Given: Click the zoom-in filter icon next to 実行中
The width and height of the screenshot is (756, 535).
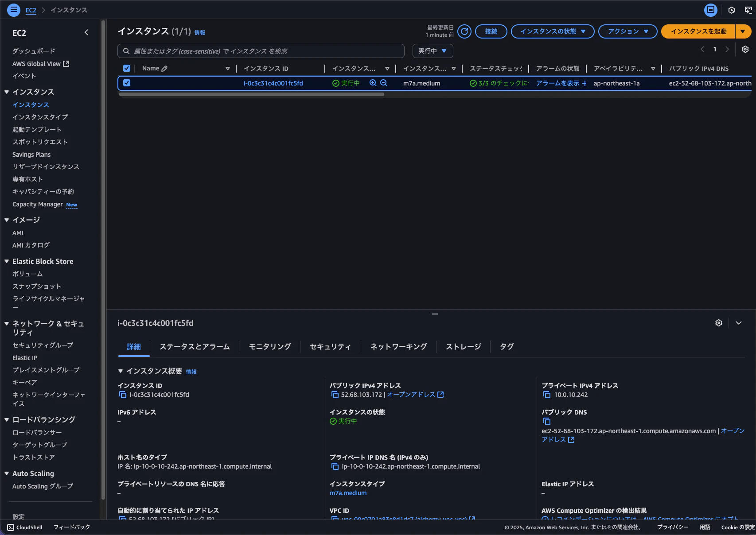Looking at the screenshot, I should 373,83.
